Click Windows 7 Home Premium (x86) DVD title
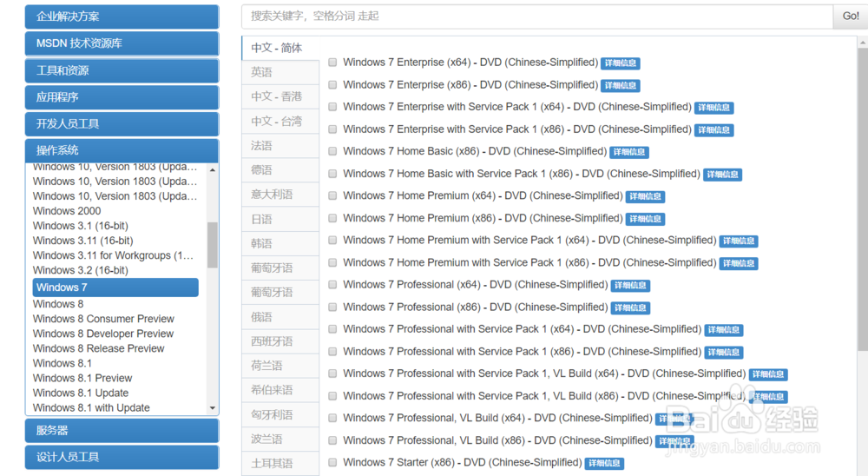The height and width of the screenshot is (476, 868). pos(483,218)
